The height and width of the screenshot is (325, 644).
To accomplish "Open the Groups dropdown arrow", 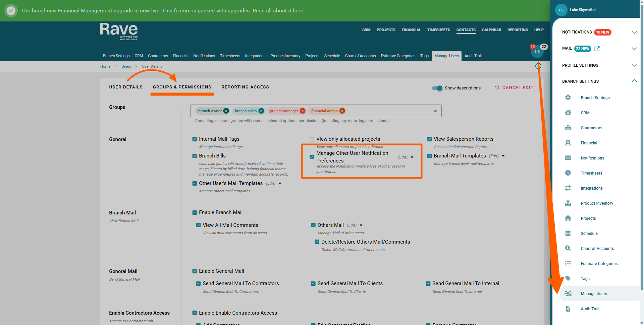I will [x=435, y=111].
